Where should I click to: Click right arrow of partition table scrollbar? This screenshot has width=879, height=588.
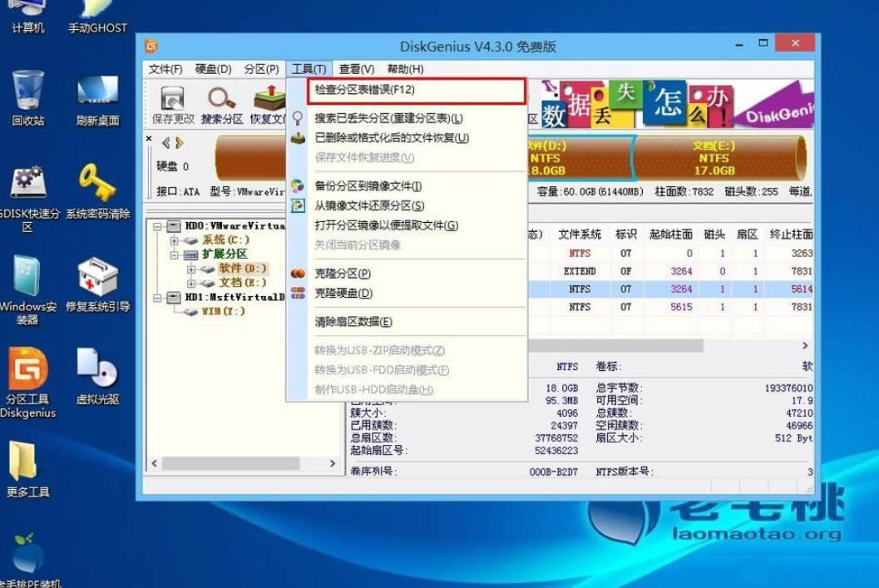(x=805, y=346)
